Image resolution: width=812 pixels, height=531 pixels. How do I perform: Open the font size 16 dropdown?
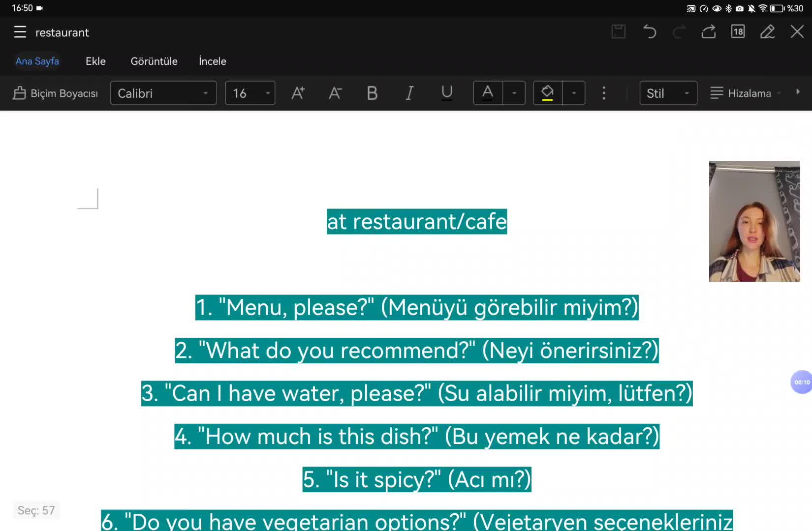[x=250, y=93]
